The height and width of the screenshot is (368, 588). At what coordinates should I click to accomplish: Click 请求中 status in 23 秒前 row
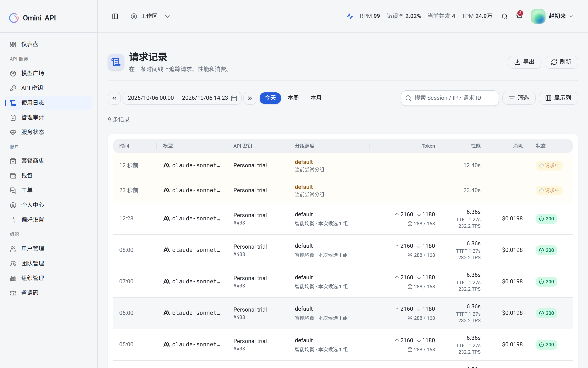(x=549, y=190)
